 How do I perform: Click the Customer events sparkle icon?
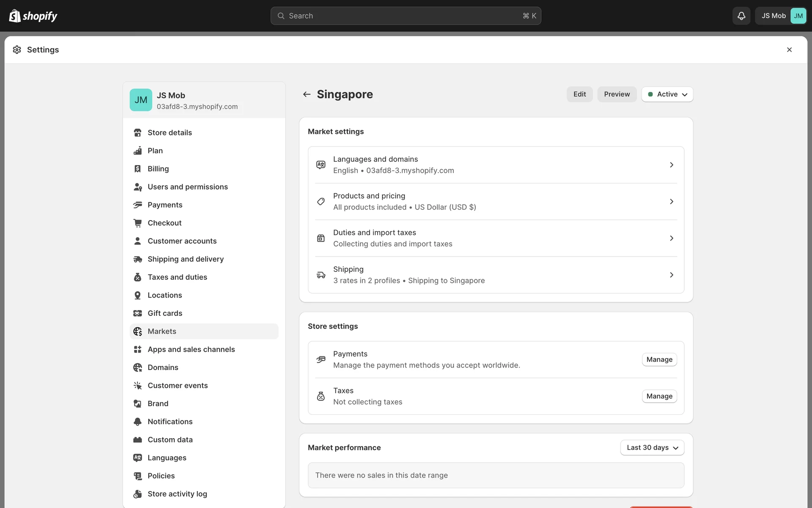[x=137, y=385]
